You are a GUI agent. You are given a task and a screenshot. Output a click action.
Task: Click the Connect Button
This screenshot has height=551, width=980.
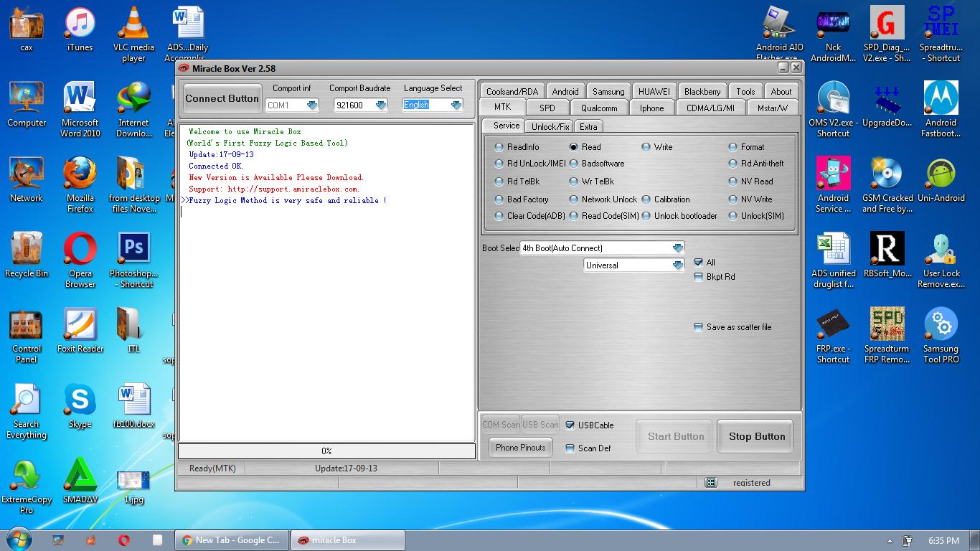[x=222, y=98]
